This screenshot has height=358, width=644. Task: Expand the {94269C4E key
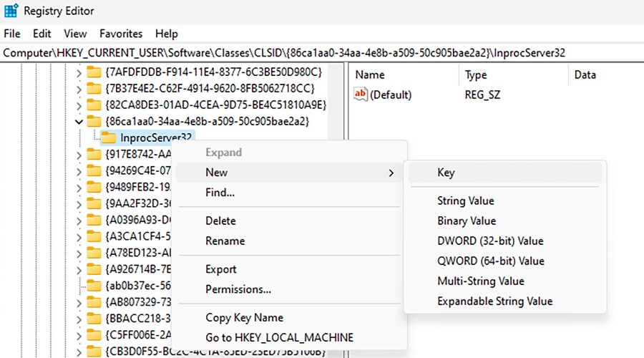tap(79, 171)
